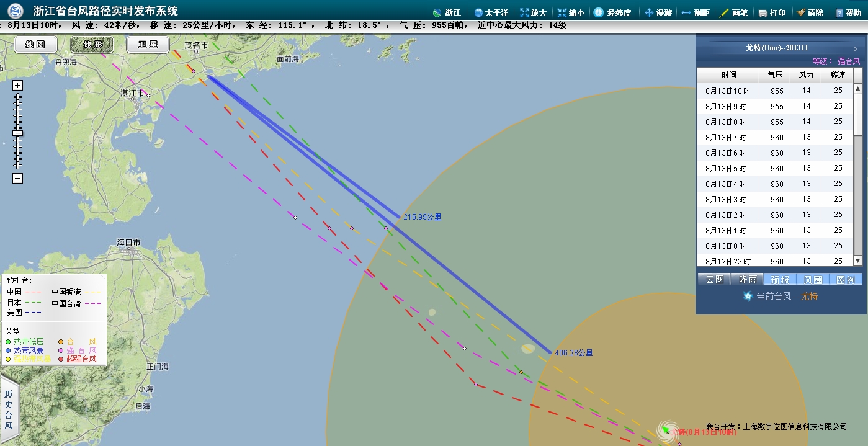868x446 pixels.
Task: Activate the 漫游 pan tool
Action: coord(650,12)
